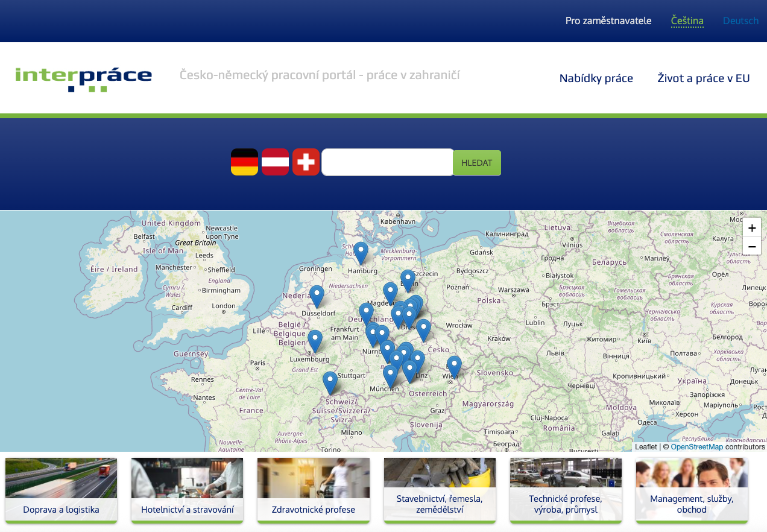Click the Česko-německý pracovní portál tagline
The image size is (767, 532).
tap(320, 75)
